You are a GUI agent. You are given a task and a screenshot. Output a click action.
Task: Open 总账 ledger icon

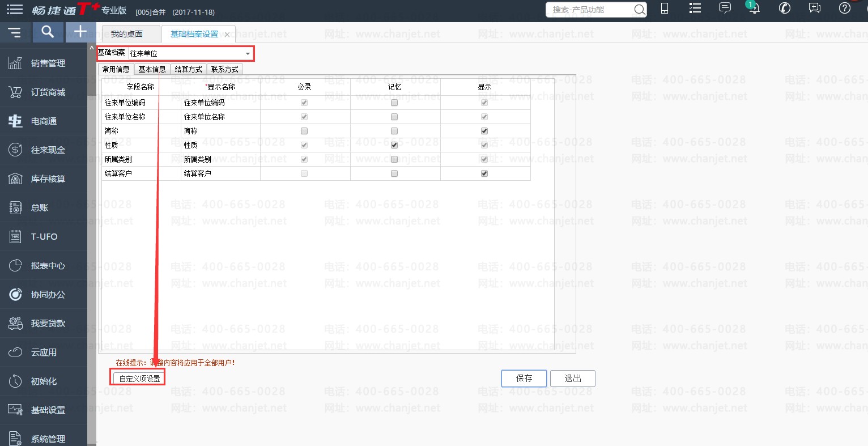tap(15, 207)
